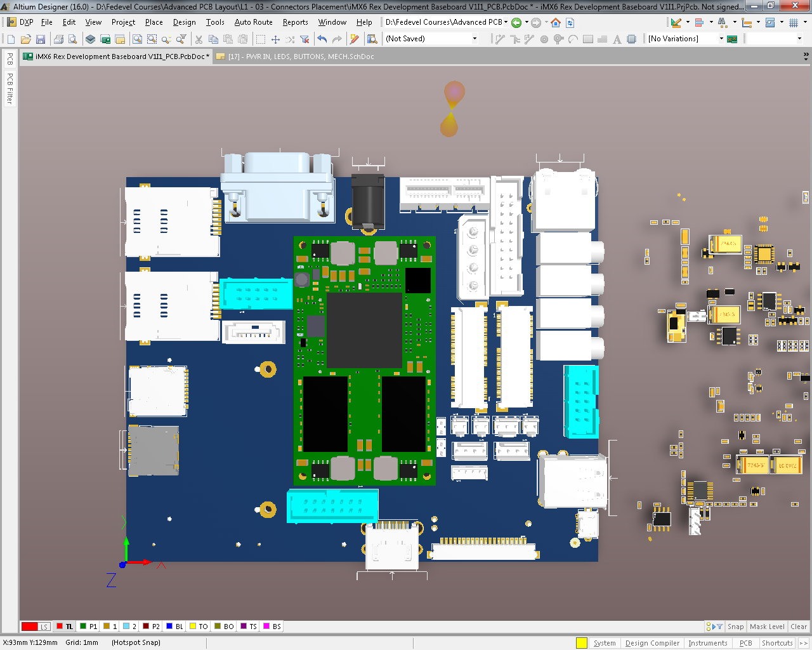Open the Design Compiler panel button
812x650 pixels.
coord(652,643)
